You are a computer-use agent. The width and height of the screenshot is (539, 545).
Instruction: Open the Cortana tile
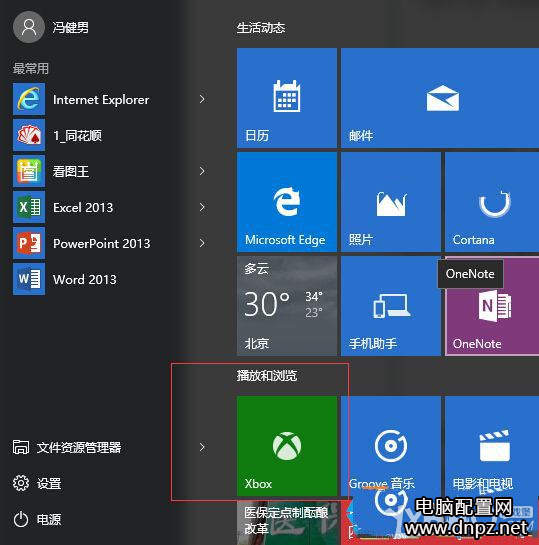[492, 202]
